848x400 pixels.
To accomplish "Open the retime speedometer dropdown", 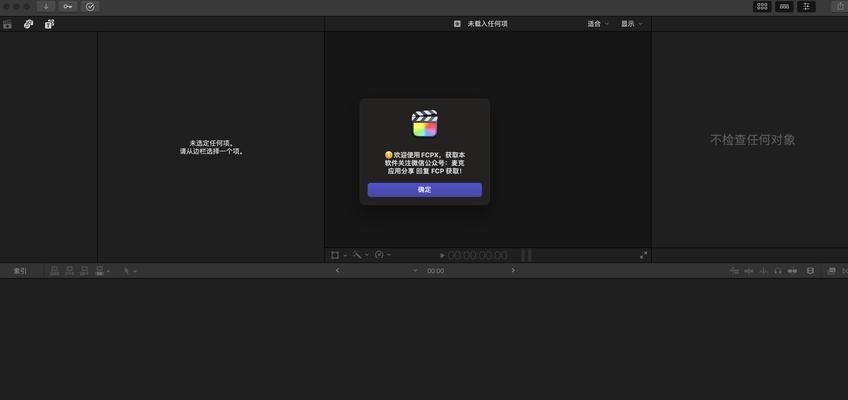I will coord(382,255).
